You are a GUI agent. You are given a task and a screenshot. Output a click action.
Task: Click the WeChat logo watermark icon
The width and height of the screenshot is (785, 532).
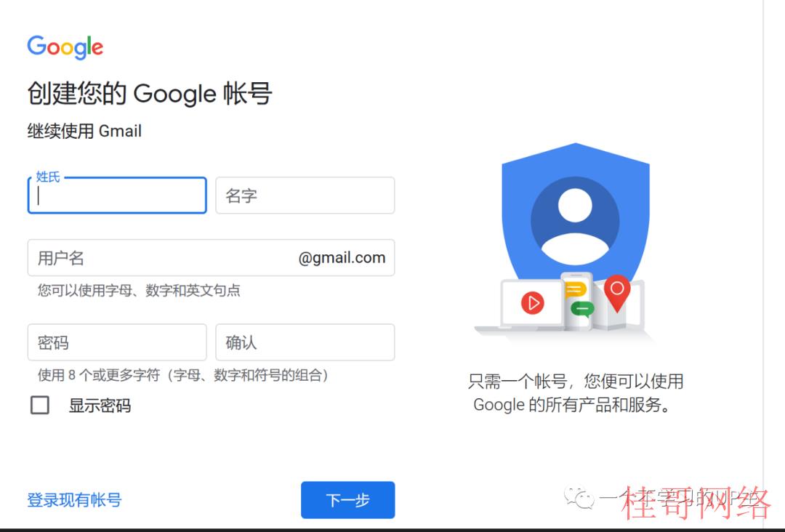pyautogui.click(x=579, y=496)
